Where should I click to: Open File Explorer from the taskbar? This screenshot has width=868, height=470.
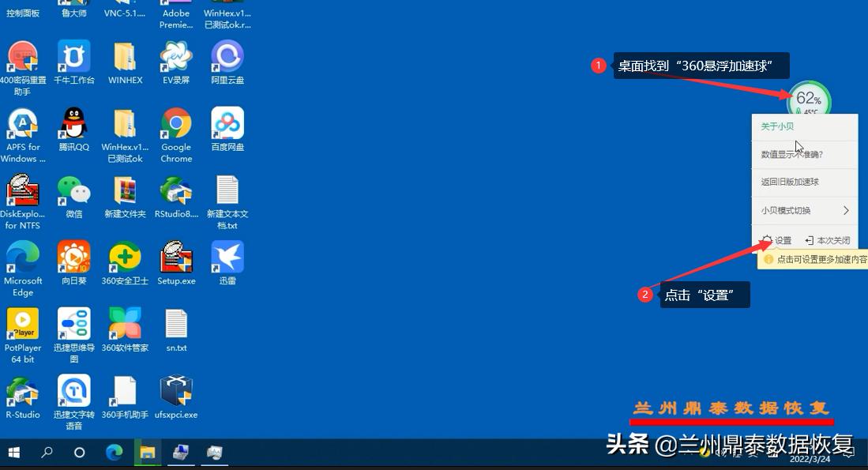147,453
